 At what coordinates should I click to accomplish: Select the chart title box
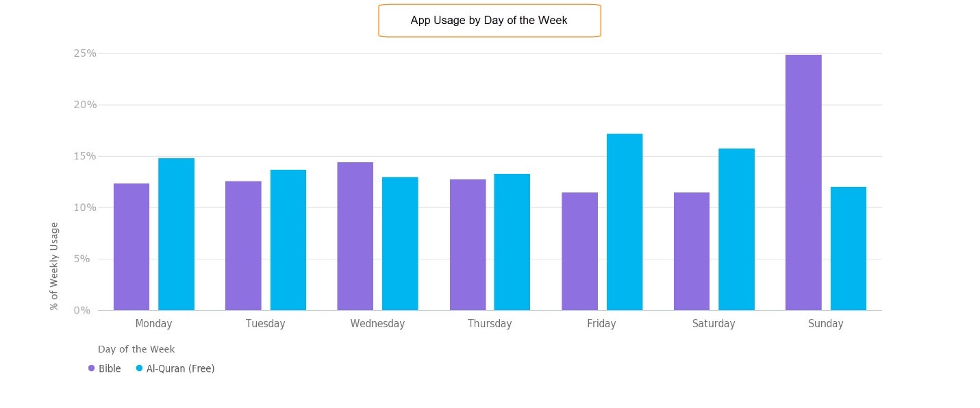[x=490, y=21]
